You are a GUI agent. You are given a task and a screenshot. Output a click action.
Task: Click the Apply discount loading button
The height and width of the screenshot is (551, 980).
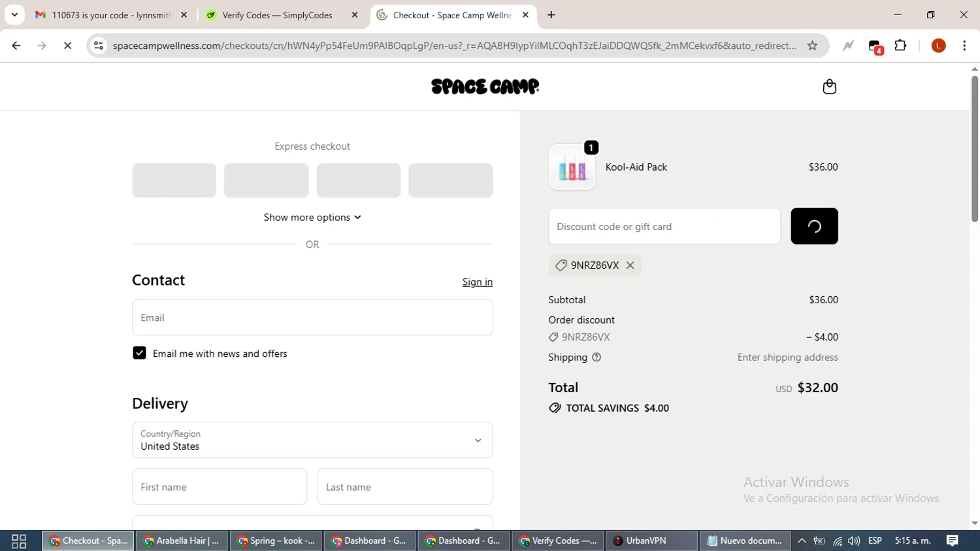(814, 226)
